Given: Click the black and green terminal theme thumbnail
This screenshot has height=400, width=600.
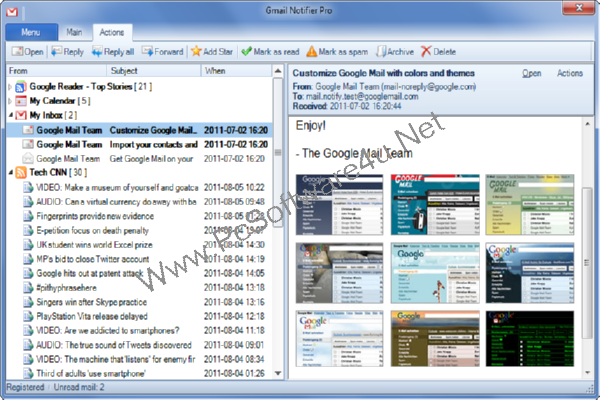Looking at the screenshot, I should coord(530,339).
